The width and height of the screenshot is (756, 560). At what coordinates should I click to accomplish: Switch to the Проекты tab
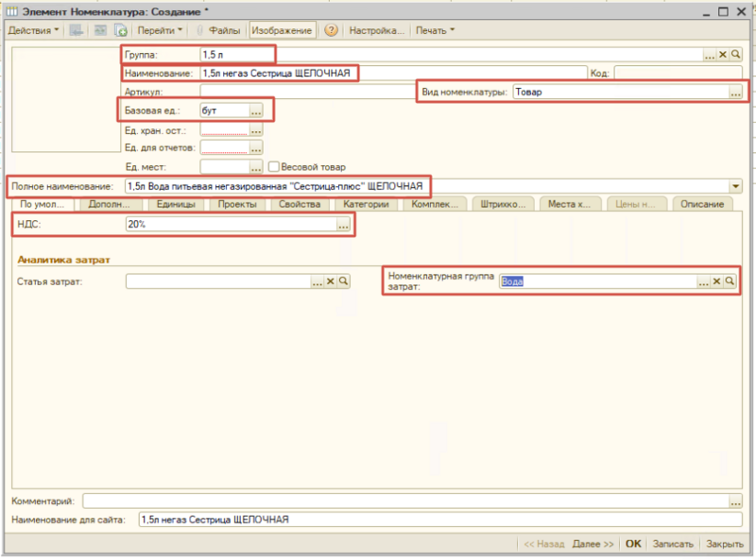pos(237,204)
